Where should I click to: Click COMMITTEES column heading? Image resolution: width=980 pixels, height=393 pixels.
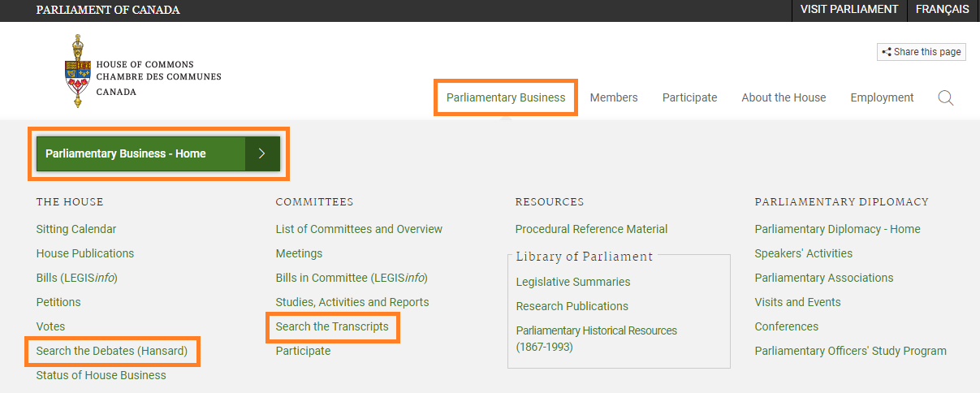tap(314, 201)
